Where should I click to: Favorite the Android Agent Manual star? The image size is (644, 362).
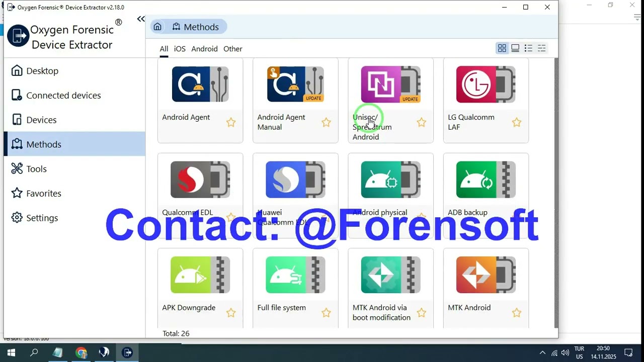click(326, 122)
